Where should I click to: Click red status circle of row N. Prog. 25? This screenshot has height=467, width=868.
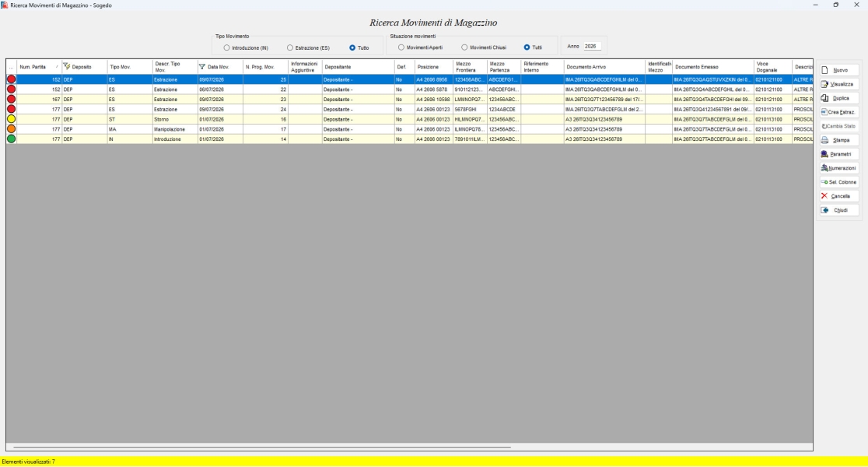click(x=11, y=79)
